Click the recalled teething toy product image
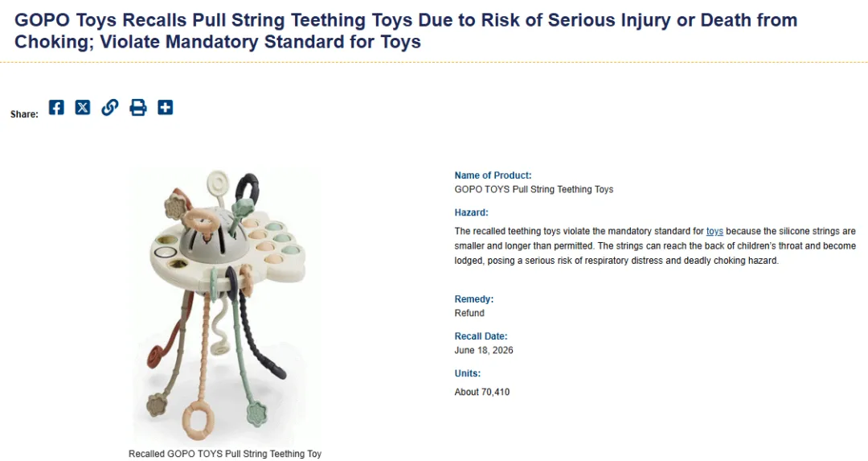 point(225,306)
